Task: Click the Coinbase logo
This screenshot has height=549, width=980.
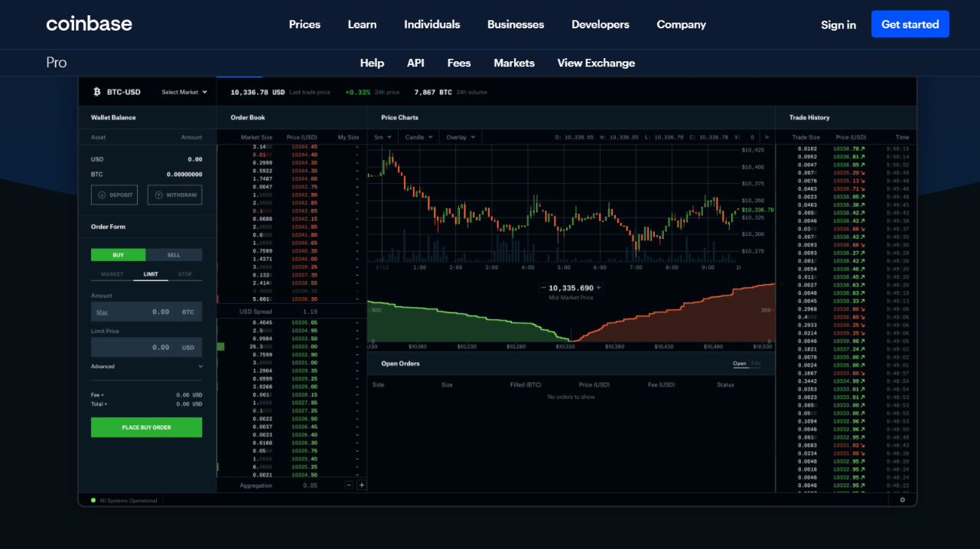Action: click(x=90, y=24)
